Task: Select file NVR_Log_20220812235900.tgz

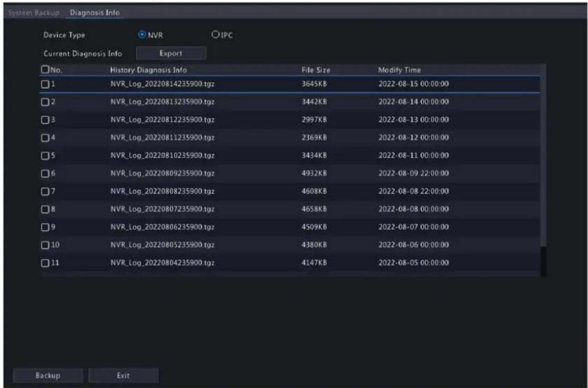Action: pos(162,120)
